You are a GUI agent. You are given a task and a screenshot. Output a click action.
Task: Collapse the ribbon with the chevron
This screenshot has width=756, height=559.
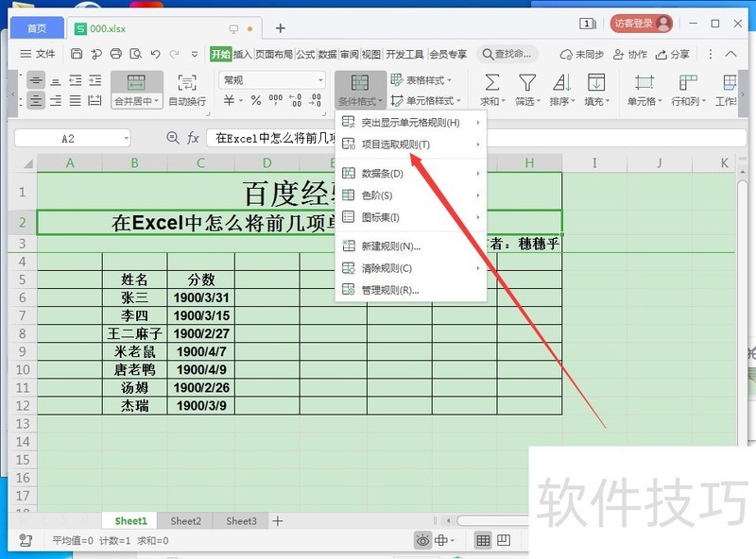tap(730, 54)
